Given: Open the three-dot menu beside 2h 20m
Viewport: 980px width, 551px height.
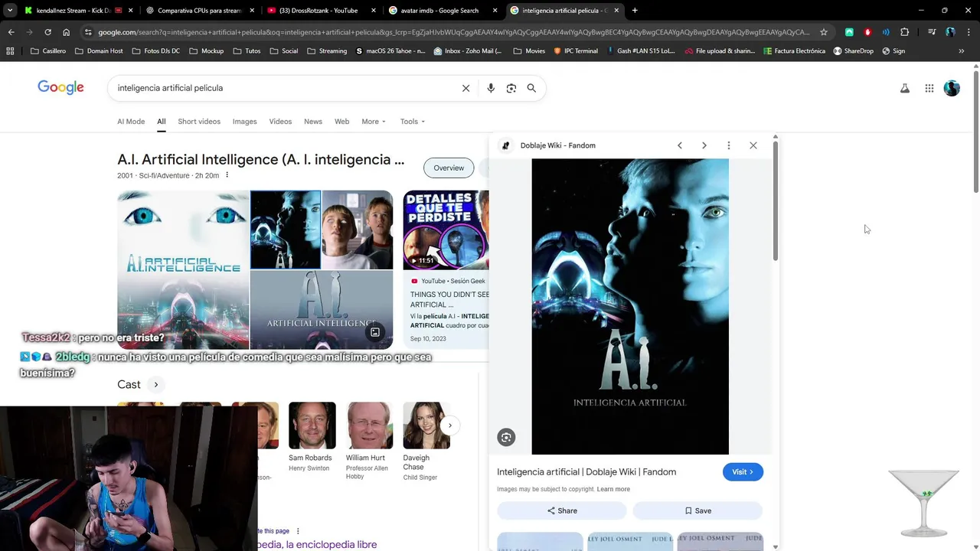Looking at the screenshot, I should (227, 175).
